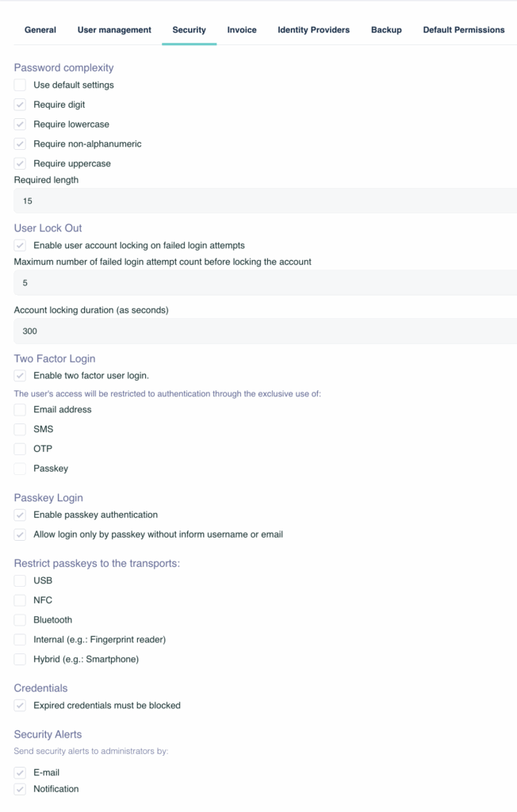Open the General settings tab
The height and width of the screenshot is (812, 517).
pyautogui.click(x=40, y=30)
